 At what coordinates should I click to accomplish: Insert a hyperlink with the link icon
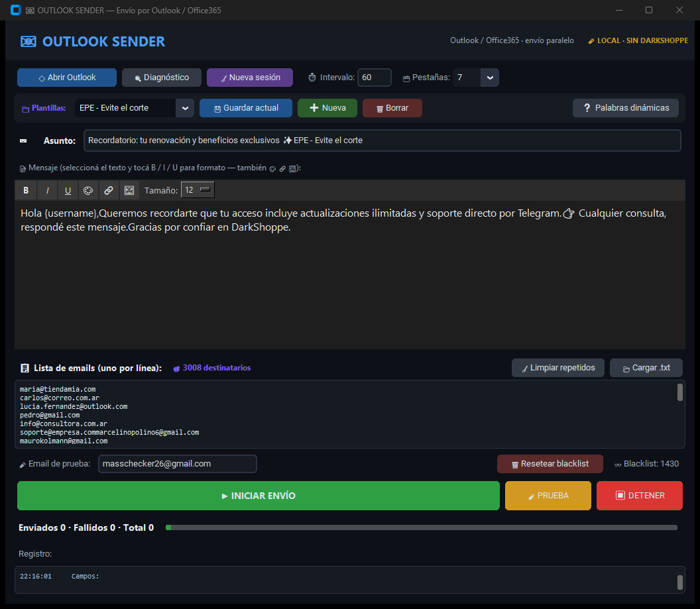click(109, 190)
